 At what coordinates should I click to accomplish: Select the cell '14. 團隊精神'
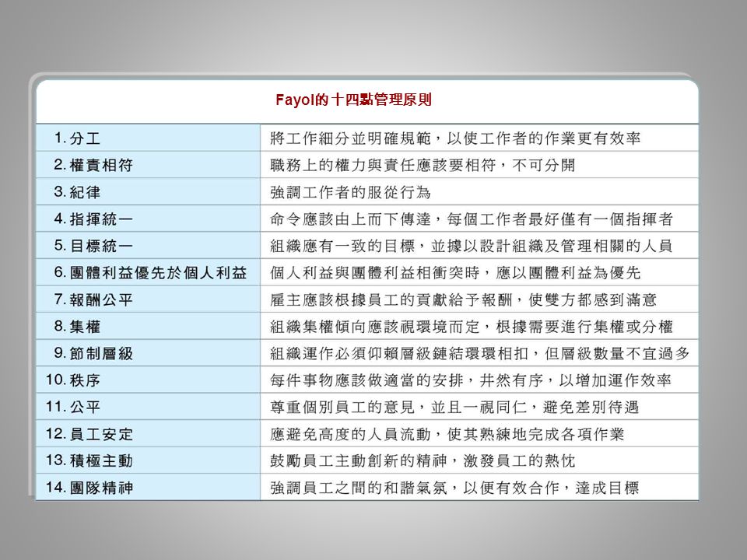pyautogui.click(x=148, y=487)
